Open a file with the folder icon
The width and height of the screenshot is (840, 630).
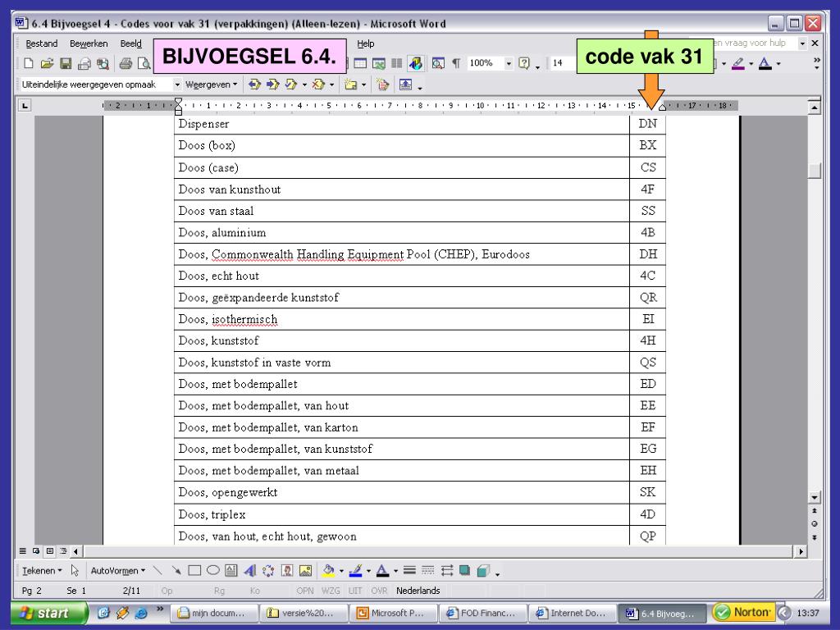click(47, 64)
